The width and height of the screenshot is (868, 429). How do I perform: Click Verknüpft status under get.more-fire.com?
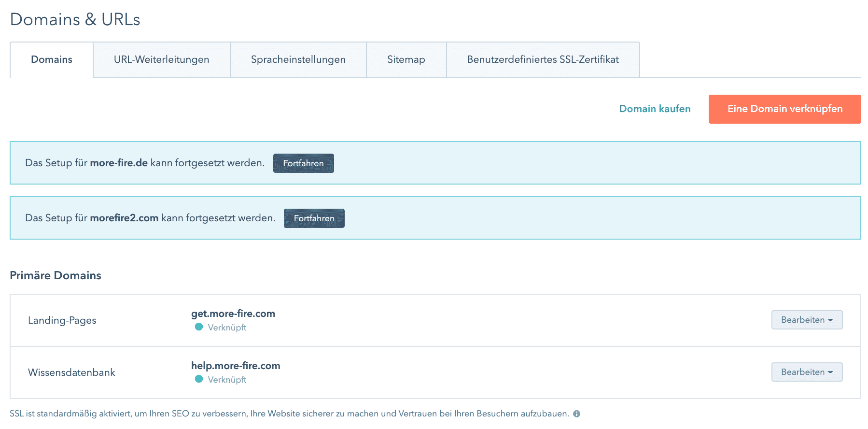tap(227, 328)
